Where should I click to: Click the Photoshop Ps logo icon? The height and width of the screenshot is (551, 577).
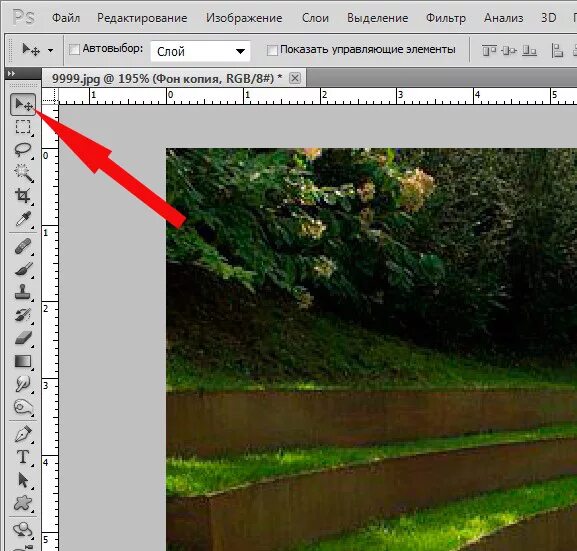click(x=23, y=17)
